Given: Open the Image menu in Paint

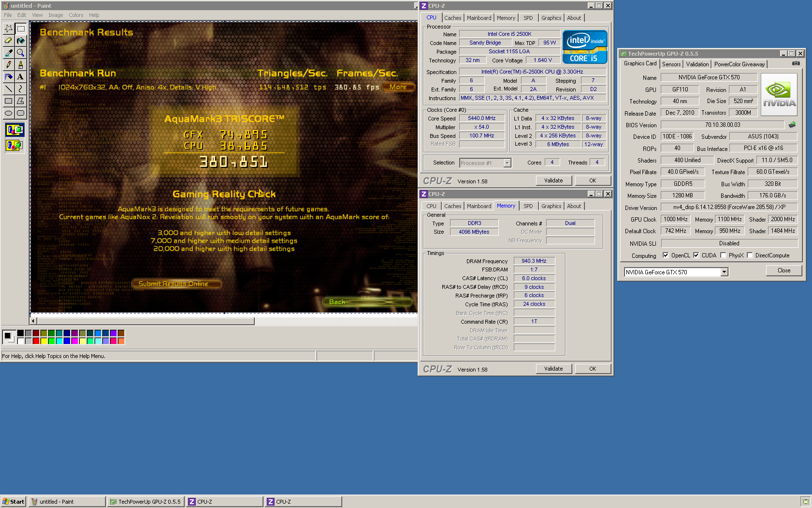Looking at the screenshot, I should (56, 15).
